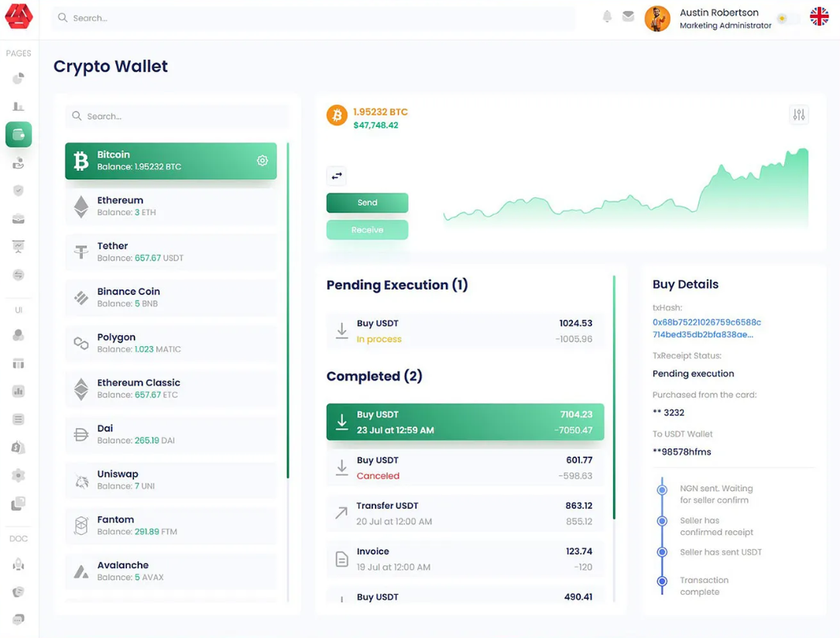Open the shield check icon in sidebar
840x638 pixels.
click(x=19, y=190)
